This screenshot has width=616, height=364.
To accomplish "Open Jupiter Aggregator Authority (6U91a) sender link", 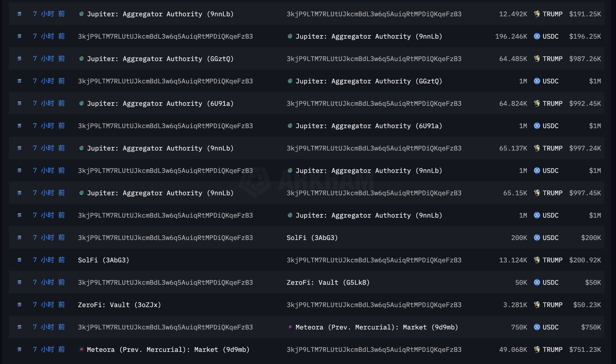I will click(160, 103).
